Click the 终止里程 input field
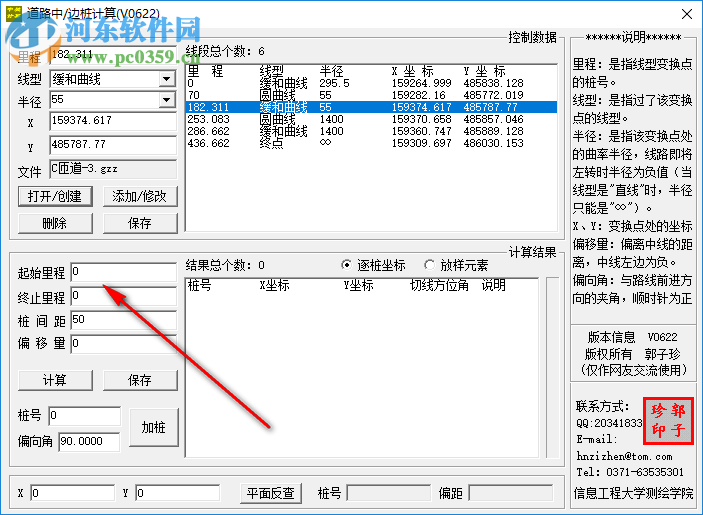The height and width of the screenshot is (515, 703). pyautogui.click(x=124, y=296)
